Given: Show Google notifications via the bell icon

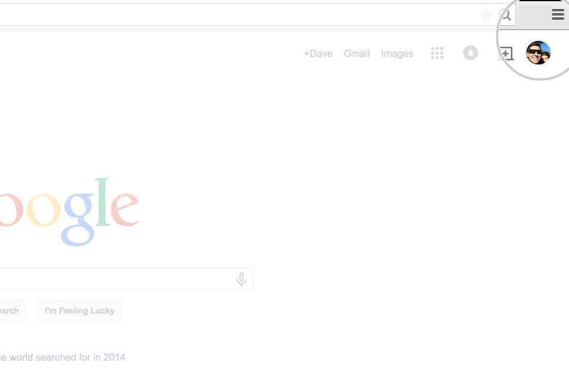Looking at the screenshot, I should pos(470,53).
